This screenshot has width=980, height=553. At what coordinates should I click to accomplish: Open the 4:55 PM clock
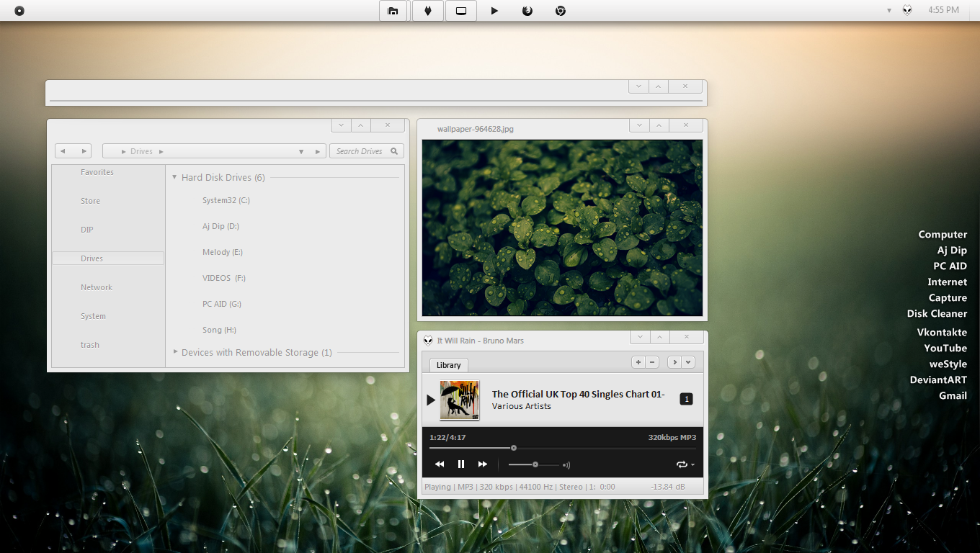943,10
